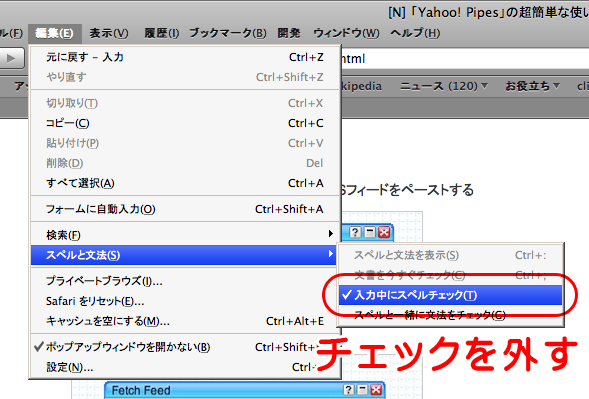This screenshot has width=589, height=399.
Task: Toggle スペルと一緒に文法をチェック(G) option
Action: pos(450,315)
